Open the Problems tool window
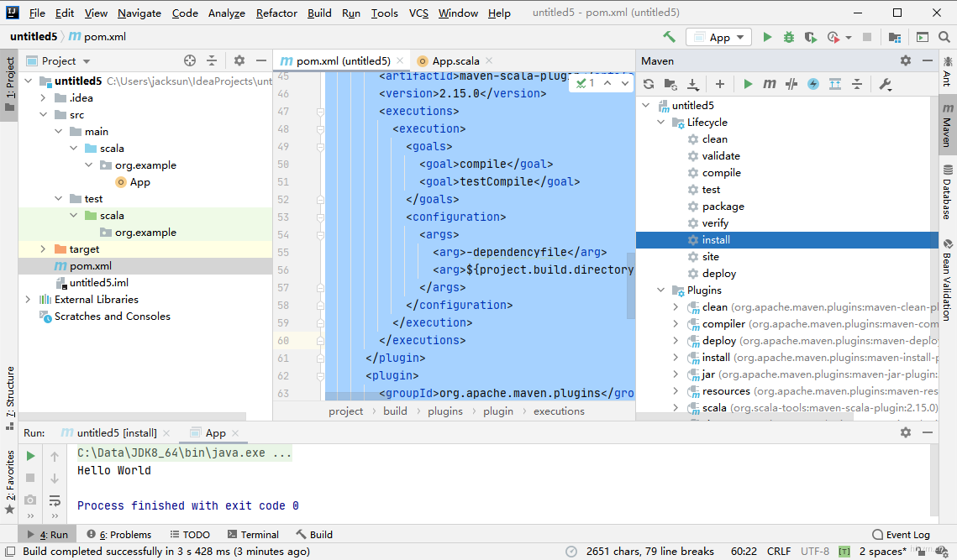The height and width of the screenshot is (560, 957). (119, 534)
